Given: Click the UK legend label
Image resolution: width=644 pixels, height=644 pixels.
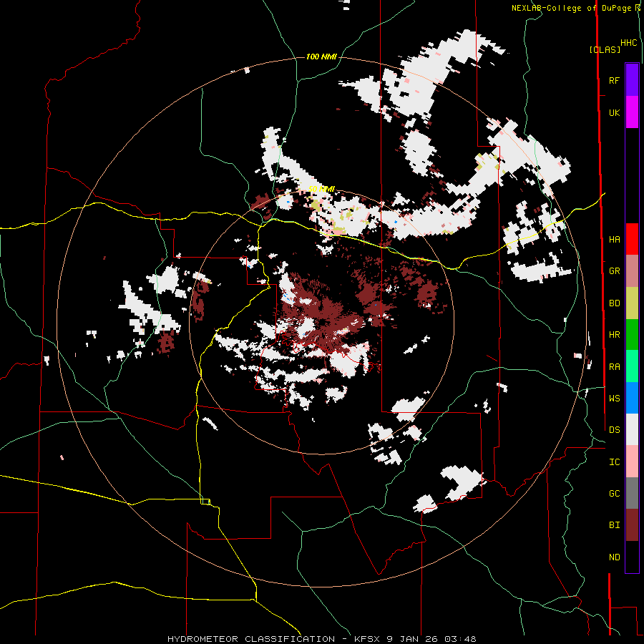Looking at the screenshot, I should pyautogui.click(x=615, y=112).
